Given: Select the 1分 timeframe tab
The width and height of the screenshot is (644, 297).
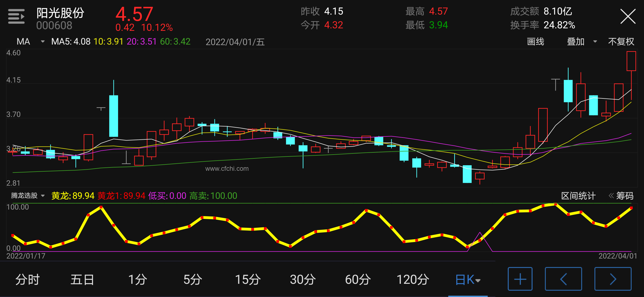Looking at the screenshot, I should [138, 280].
